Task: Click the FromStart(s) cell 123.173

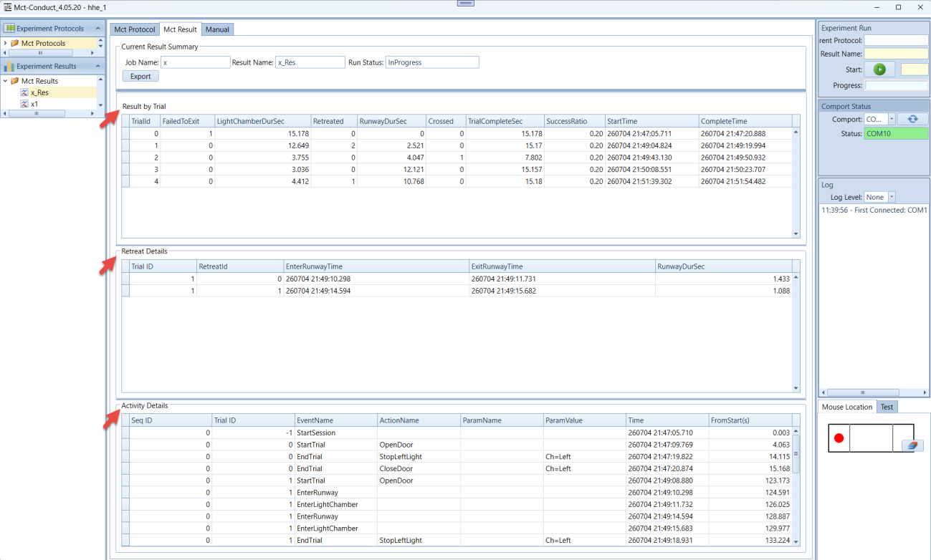Action: (x=750, y=481)
